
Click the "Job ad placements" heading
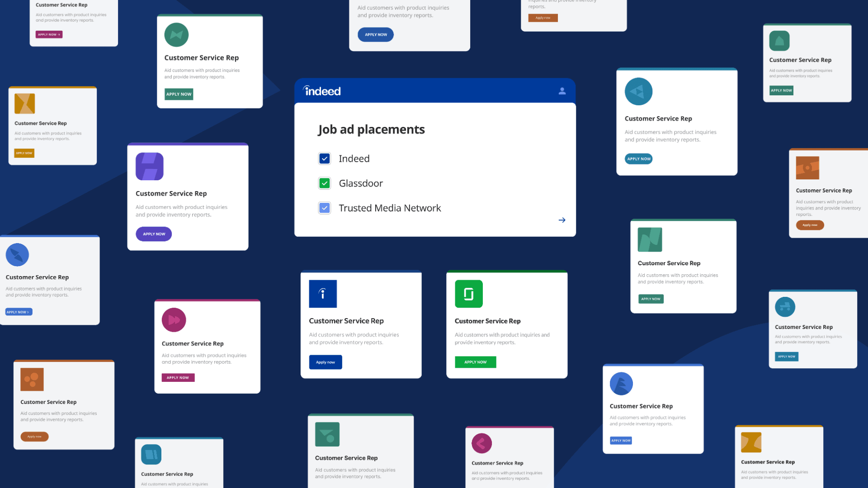point(371,130)
